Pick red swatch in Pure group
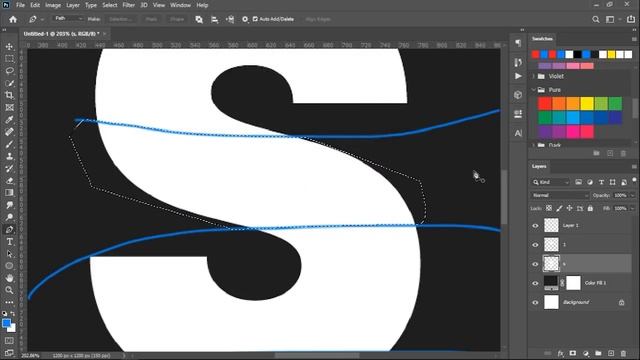Viewport: 640px width, 360px height. [x=544, y=104]
